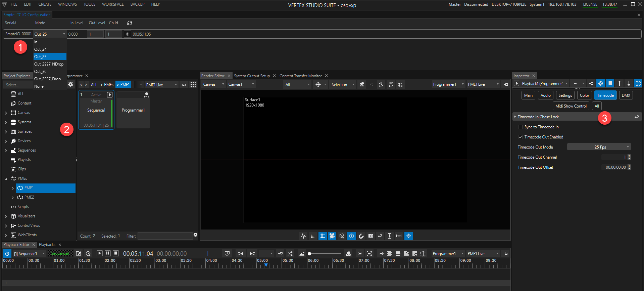The width and height of the screenshot is (644, 291).
Task: Click the down arrow icon in Inspector
Action: [629, 83]
